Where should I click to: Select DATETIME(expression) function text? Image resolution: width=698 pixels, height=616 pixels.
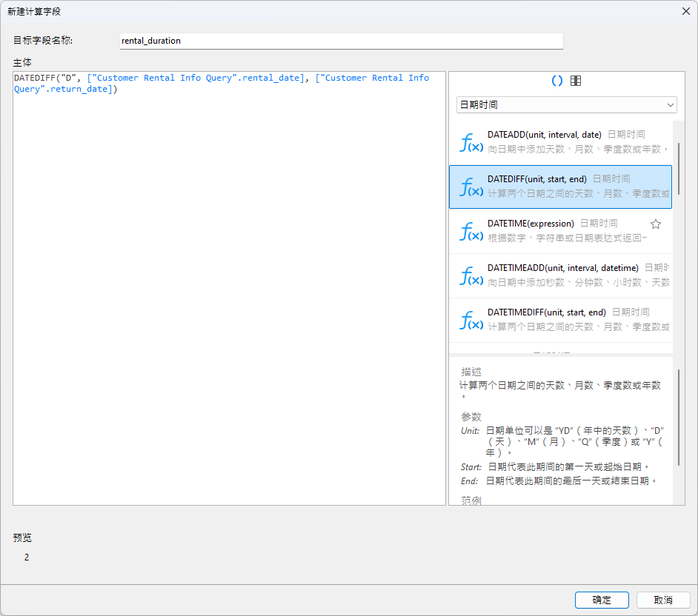[x=531, y=224]
